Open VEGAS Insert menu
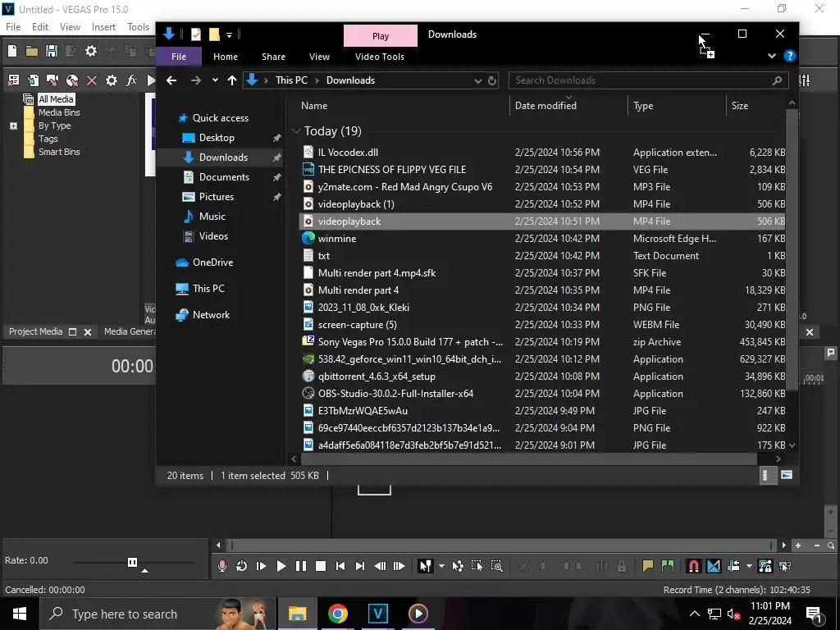Screen dimensions: 840x630 103,27
